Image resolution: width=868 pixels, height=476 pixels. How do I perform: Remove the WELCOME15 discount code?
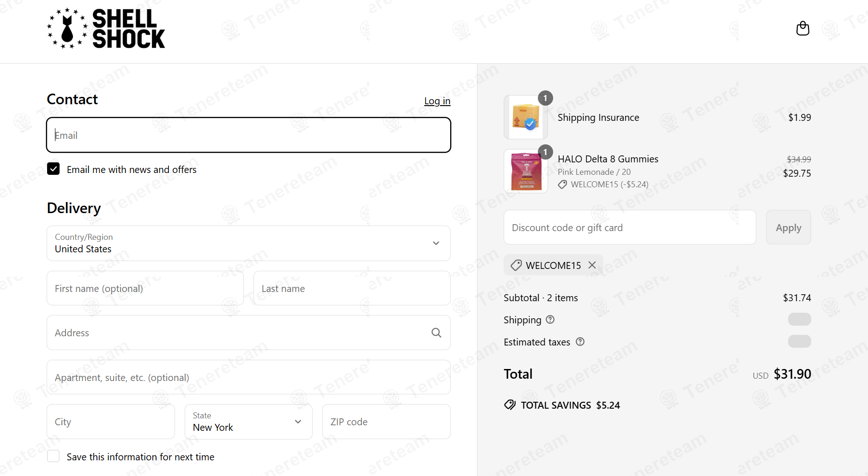coord(592,265)
